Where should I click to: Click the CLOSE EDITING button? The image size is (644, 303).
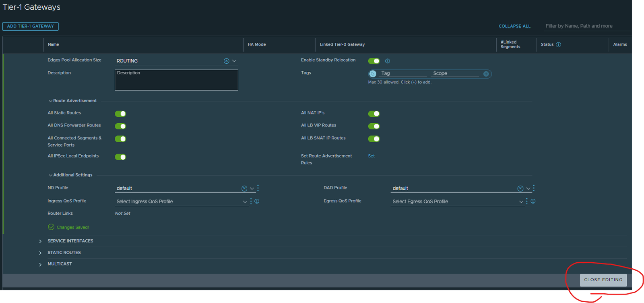[x=603, y=280]
